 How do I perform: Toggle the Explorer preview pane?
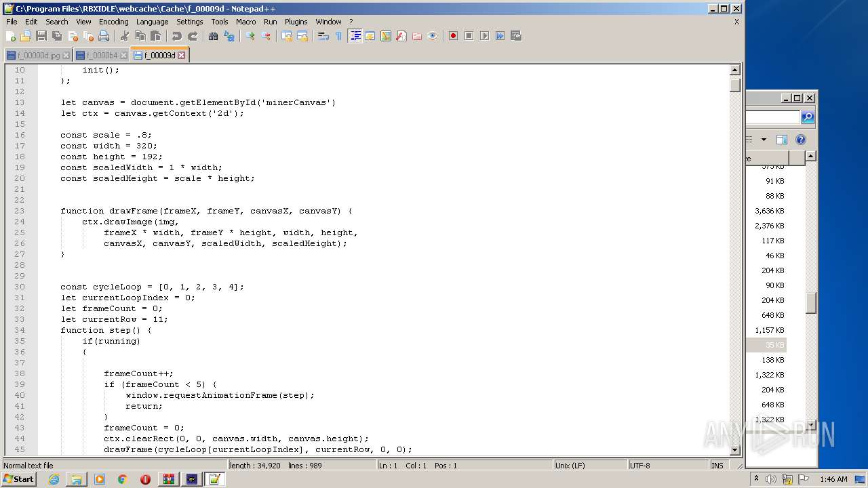click(x=781, y=140)
